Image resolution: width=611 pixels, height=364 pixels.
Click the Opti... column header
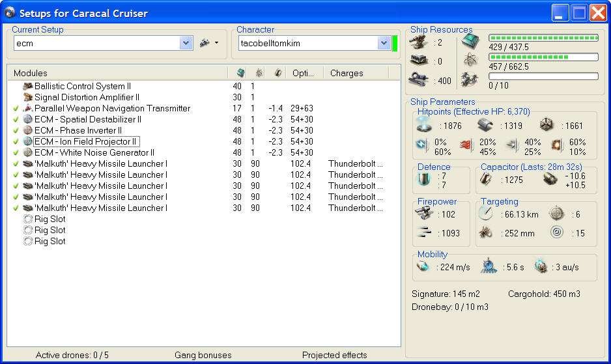305,73
